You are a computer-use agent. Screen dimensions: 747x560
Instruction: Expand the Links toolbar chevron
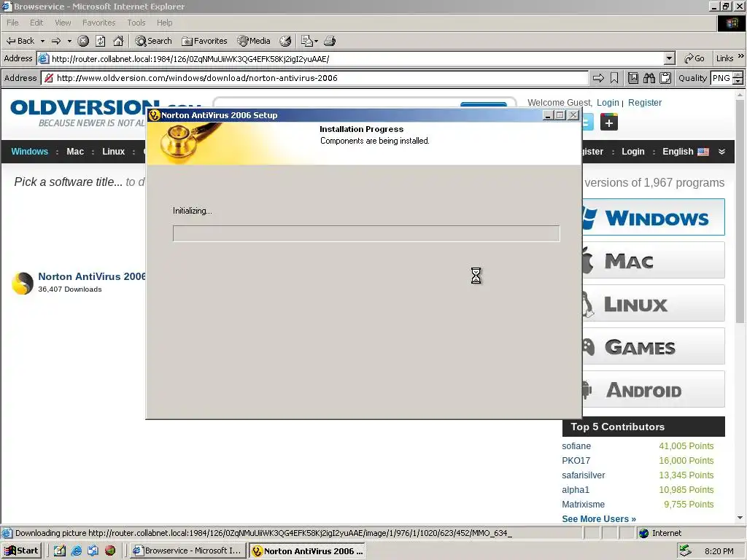(x=741, y=56)
